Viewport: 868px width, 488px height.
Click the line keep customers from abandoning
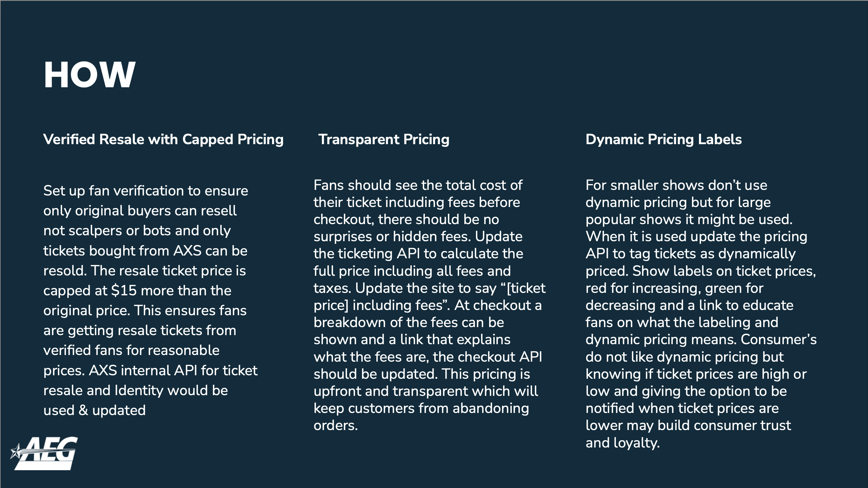421,408
